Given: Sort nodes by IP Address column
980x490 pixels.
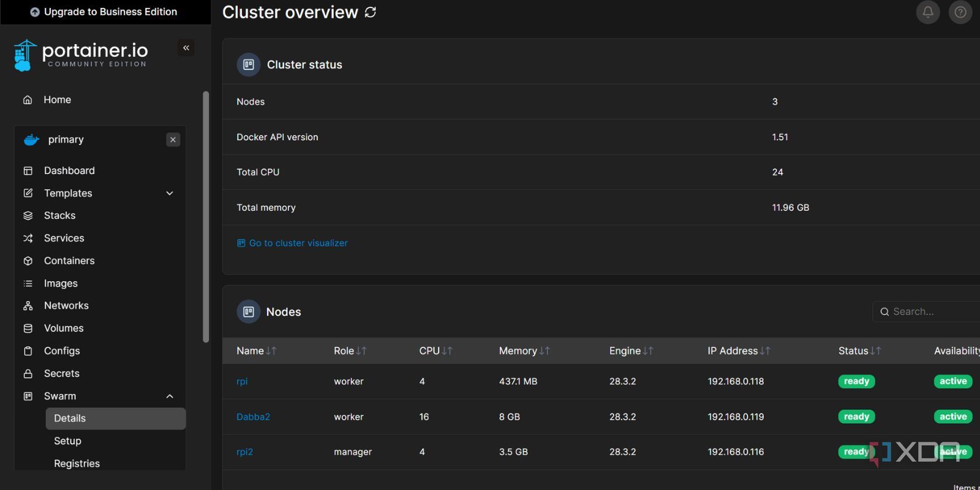Looking at the screenshot, I should [x=739, y=351].
